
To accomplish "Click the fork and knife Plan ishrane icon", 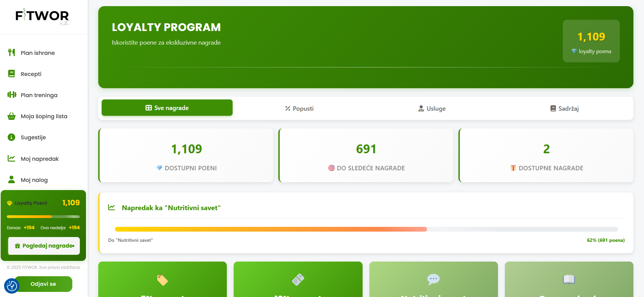I will (12, 52).
